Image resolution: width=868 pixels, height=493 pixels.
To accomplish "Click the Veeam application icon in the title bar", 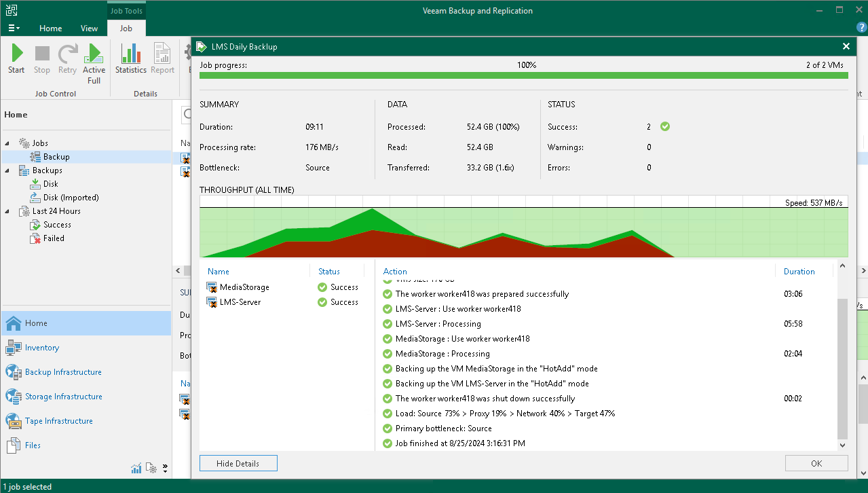I will 10,10.
